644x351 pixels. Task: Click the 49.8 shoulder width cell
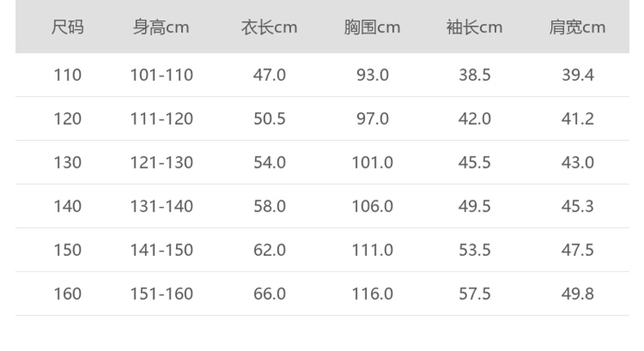click(x=577, y=293)
